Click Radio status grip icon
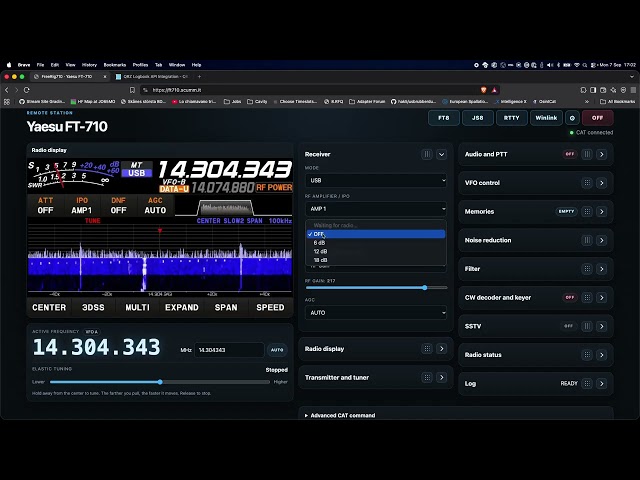 click(x=587, y=355)
